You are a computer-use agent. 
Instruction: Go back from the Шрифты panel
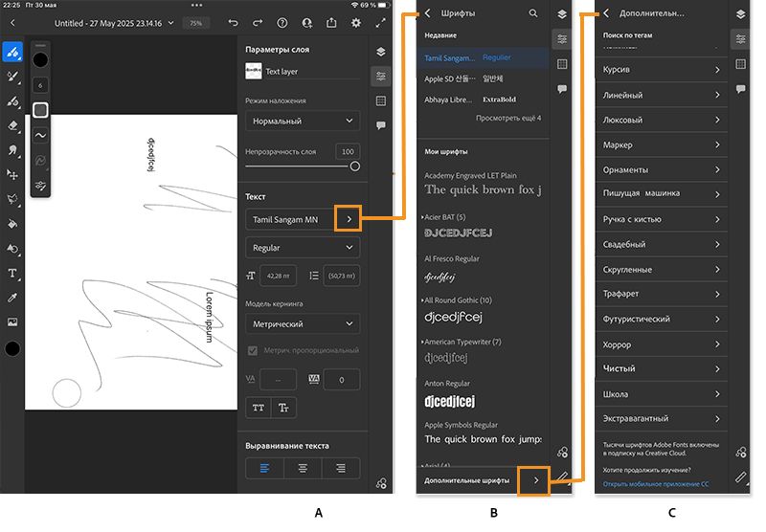[427, 13]
